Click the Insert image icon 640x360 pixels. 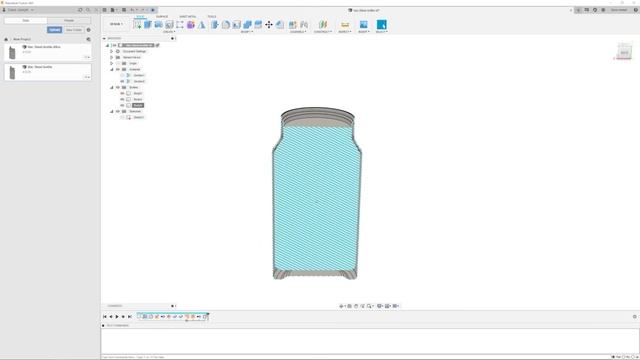(x=363, y=24)
